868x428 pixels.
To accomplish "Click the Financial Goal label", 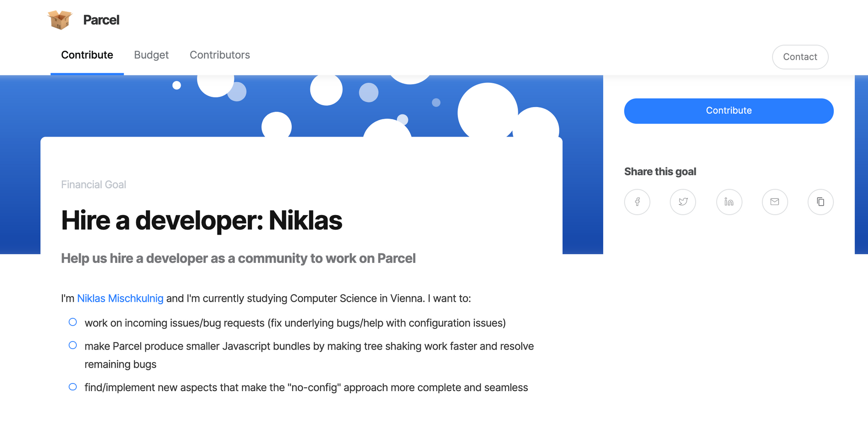I will click(x=93, y=185).
